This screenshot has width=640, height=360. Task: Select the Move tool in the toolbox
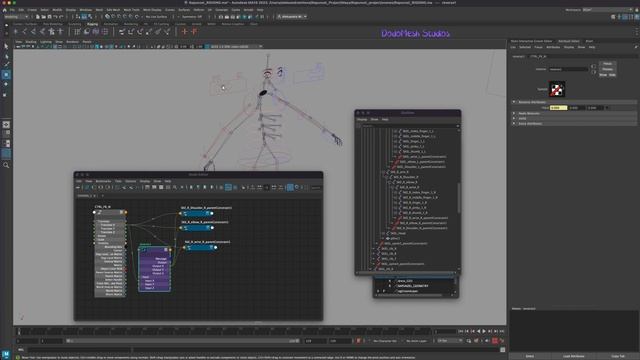click(x=6, y=75)
